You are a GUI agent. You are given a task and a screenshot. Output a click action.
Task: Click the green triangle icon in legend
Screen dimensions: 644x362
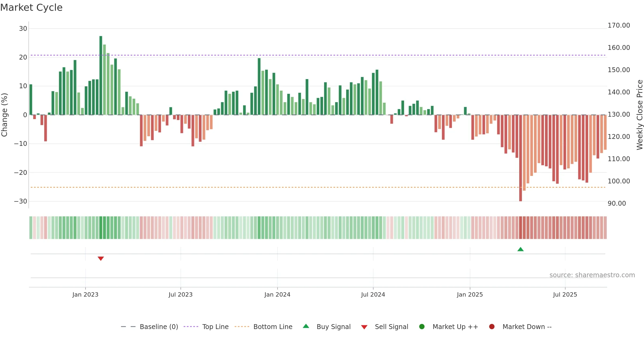tap(306, 326)
